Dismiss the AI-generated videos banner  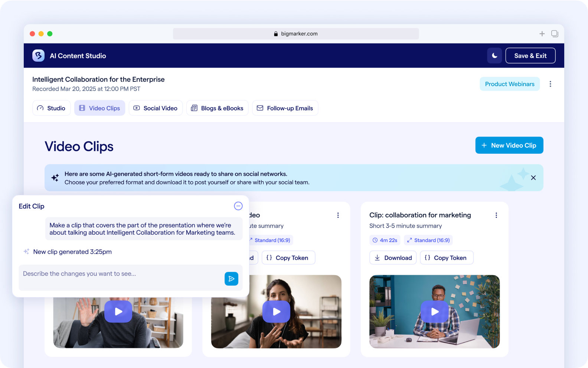[x=533, y=178]
